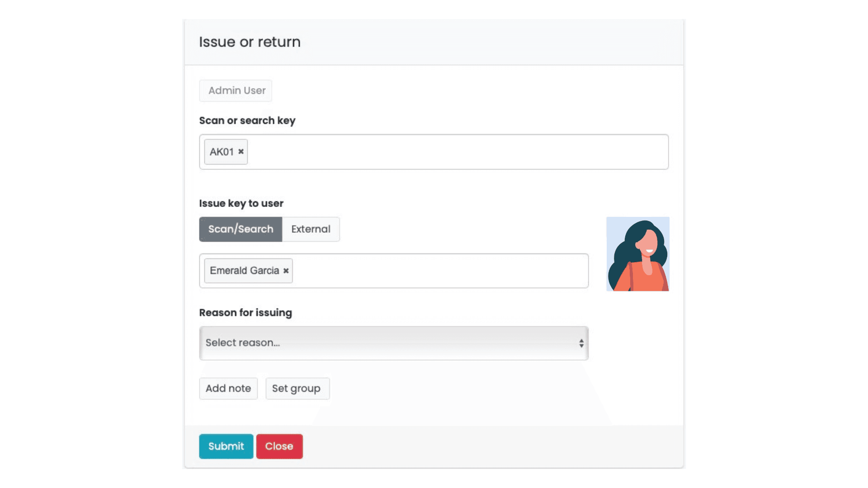Switch to External user mode
Image resolution: width=868 pixels, height=488 pixels.
tap(311, 230)
